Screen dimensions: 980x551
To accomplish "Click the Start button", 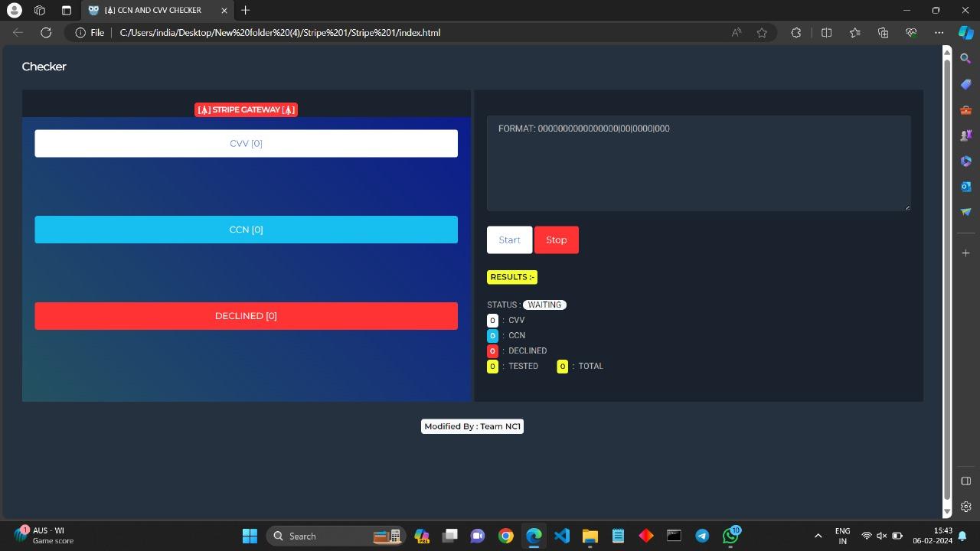I will point(509,240).
